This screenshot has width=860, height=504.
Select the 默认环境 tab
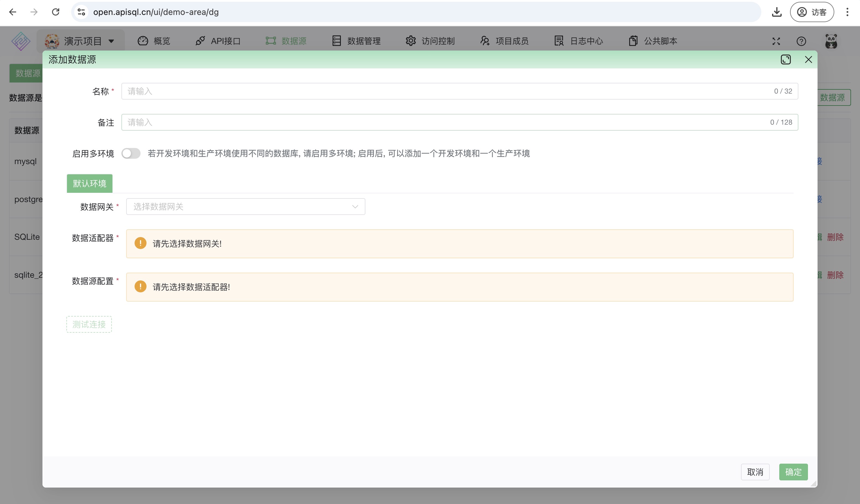89,184
